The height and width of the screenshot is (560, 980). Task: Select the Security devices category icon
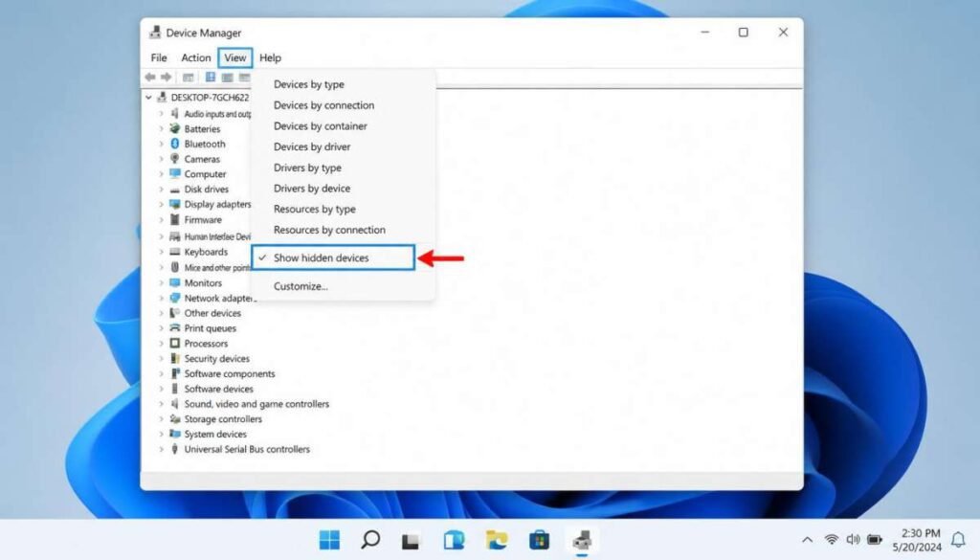(175, 358)
